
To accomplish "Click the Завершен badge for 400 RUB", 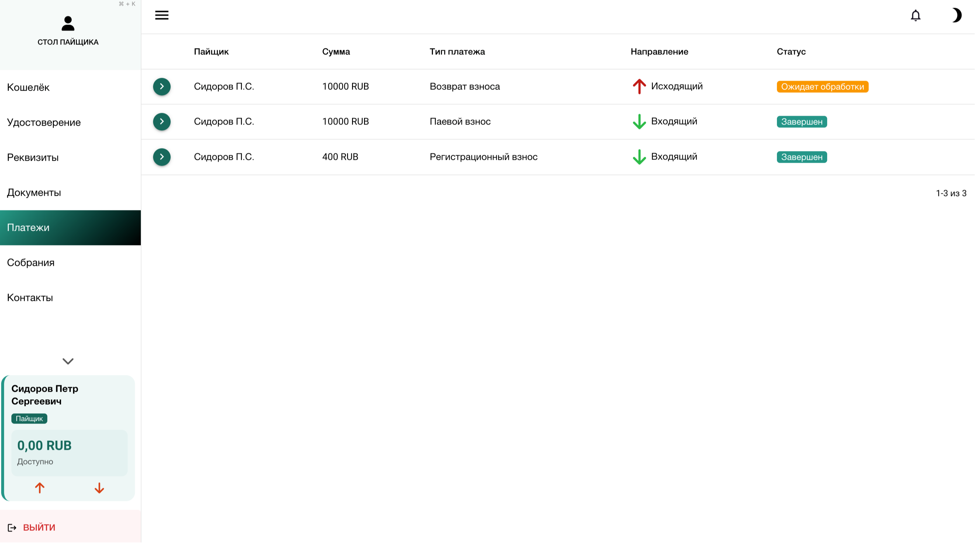I will point(801,157).
